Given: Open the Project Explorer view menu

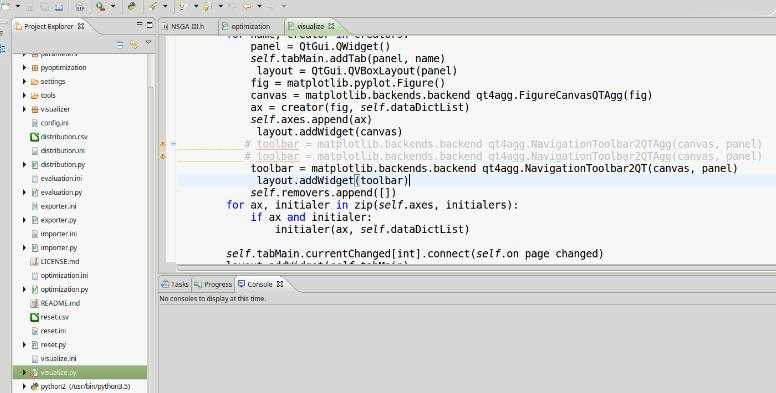Looking at the screenshot, I should coord(148,44).
